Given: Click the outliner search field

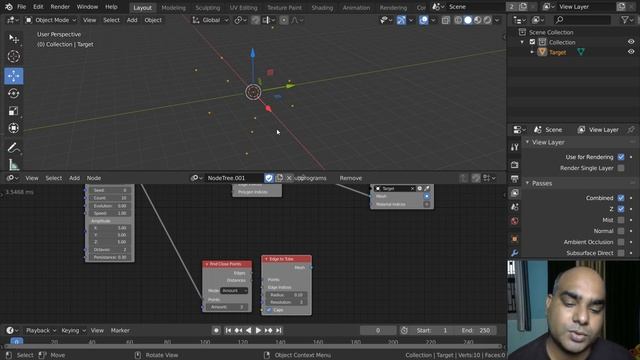Looking at the screenshot, I should point(582,20).
